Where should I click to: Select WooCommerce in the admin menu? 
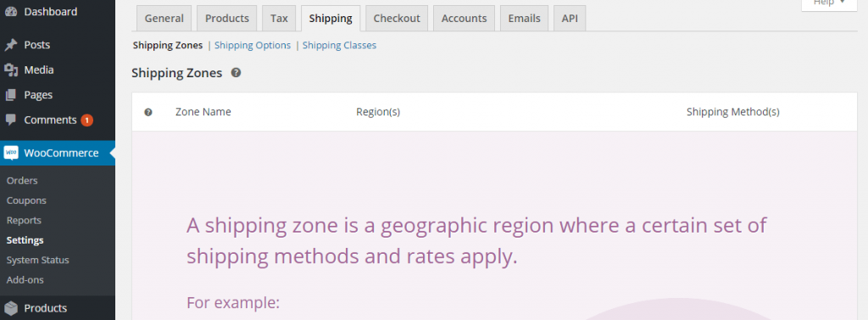(x=58, y=153)
